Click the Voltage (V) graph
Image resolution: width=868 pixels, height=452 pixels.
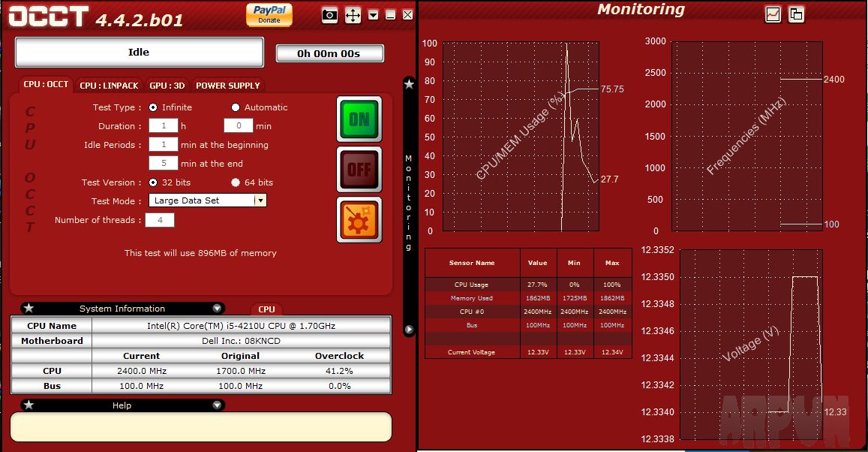point(751,345)
